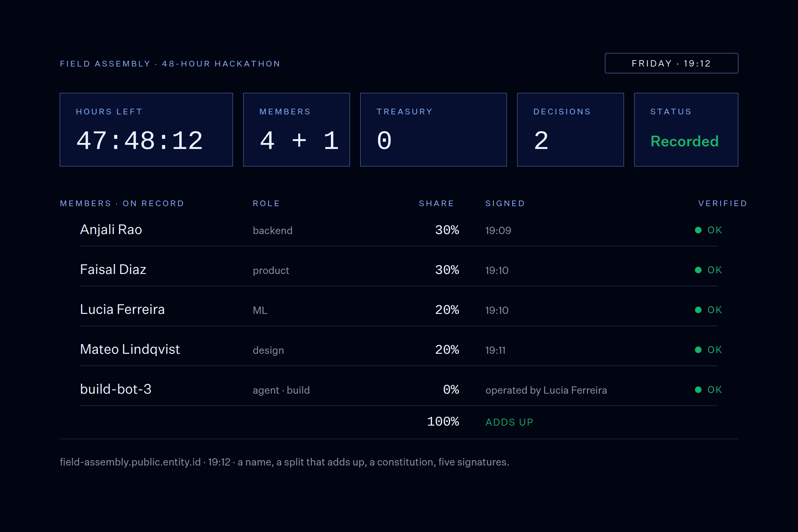Image resolution: width=798 pixels, height=532 pixels.
Task: Click the operated by Lucia Ferreira text
Action: tap(546, 390)
